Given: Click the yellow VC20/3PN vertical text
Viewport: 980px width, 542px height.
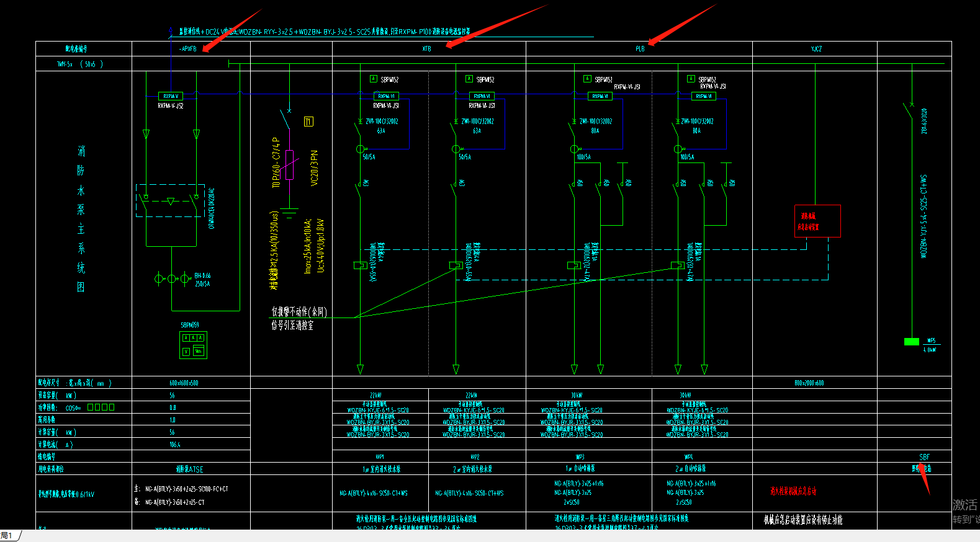Looking at the screenshot, I should (314, 167).
